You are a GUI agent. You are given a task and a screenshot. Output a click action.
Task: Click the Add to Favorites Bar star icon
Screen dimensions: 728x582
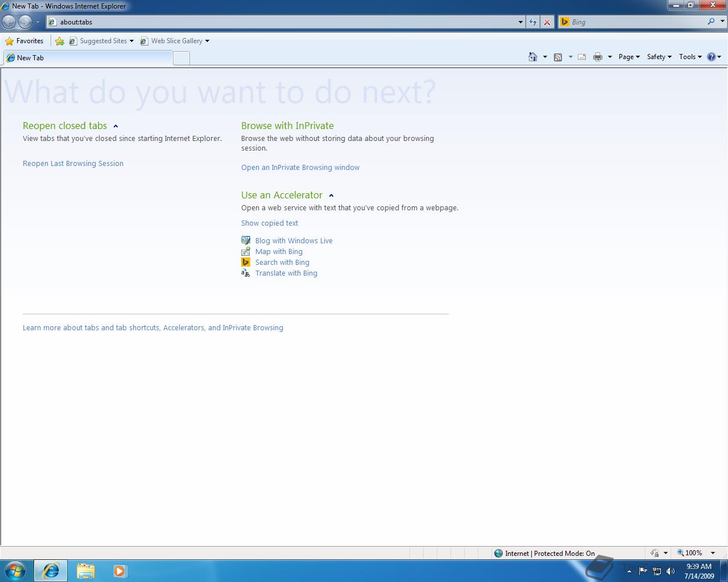(x=60, y=41)
